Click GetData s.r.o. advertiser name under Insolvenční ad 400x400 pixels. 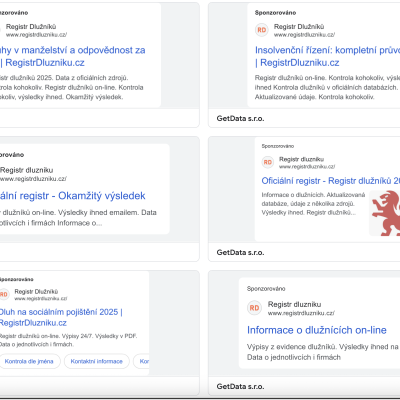click(240, 118)
